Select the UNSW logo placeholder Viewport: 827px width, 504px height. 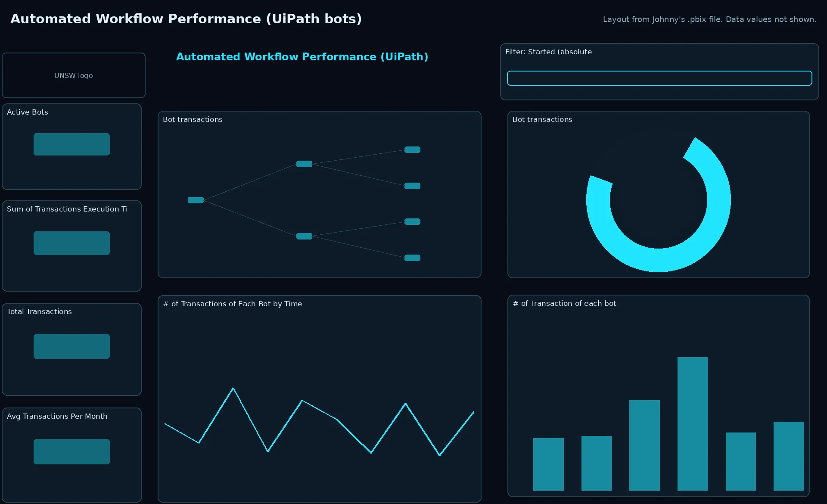pos(74,75)
